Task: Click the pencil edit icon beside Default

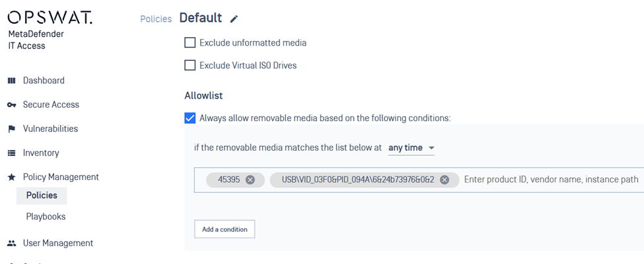Action: pos(234,19)
